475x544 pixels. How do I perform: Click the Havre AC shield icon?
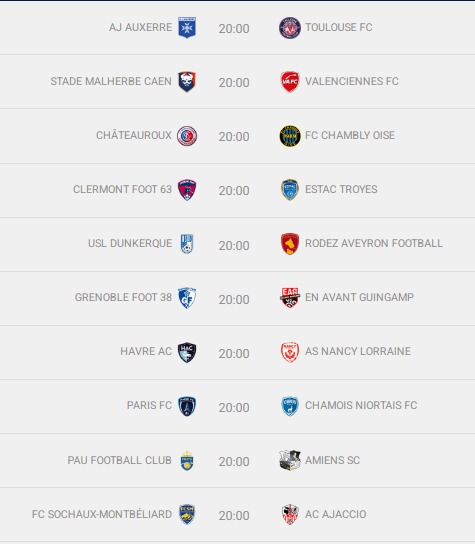(187, 352)
